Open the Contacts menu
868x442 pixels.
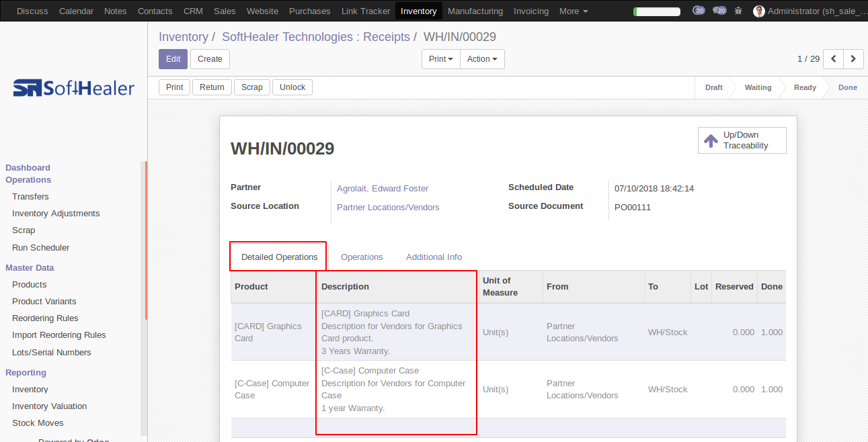click(x=155, y=11)
